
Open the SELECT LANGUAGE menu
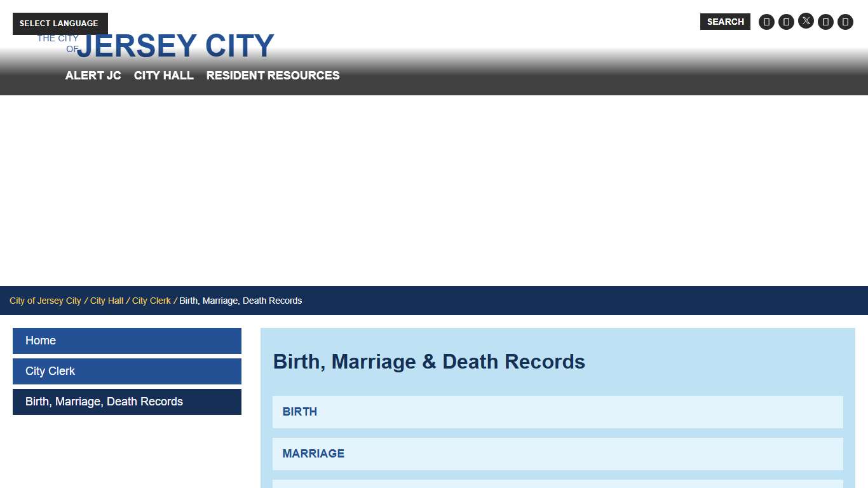point(59,24)
